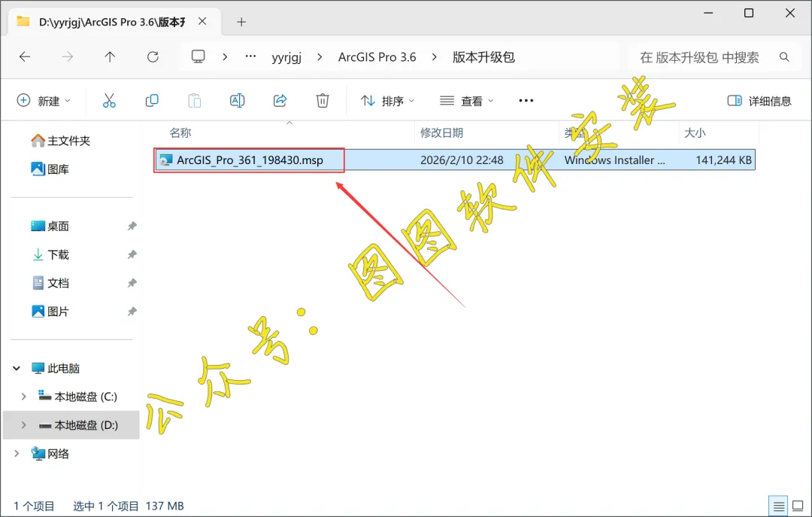Screen dimensions: 812x517
Task: Expand 本地磁盘 (C:) in tree
Action: click(x=23, y=397)
